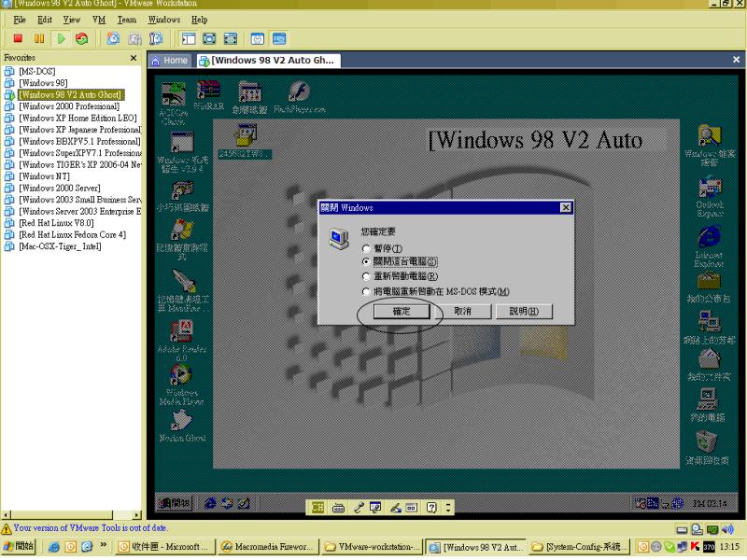Click the "Your version of VMware Tools" message

[91, 528]
